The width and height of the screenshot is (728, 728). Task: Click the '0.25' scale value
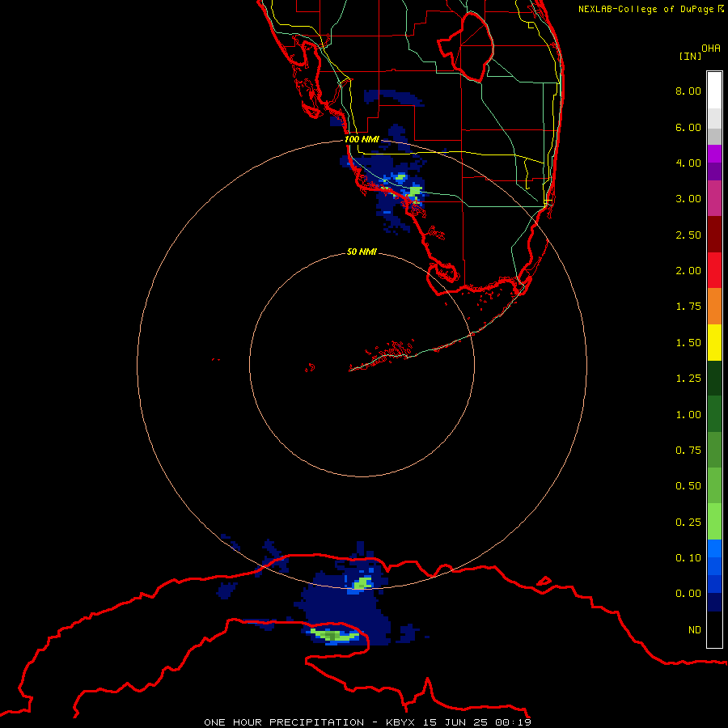[x=688, y=523]
